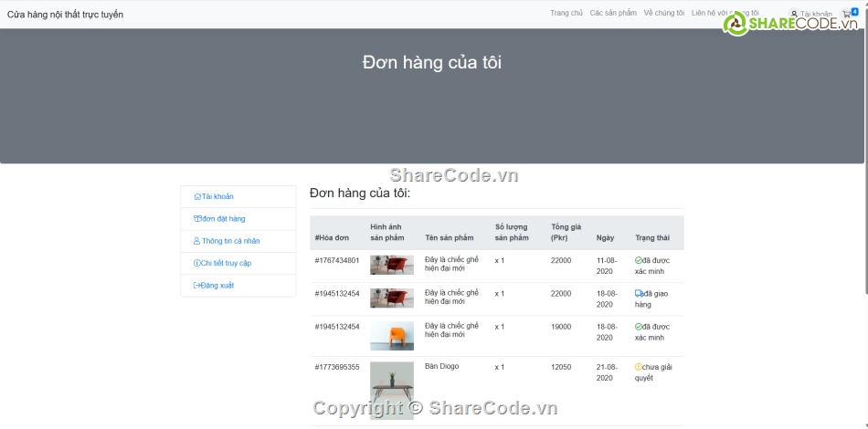The image size is (868, 429).
Task: Click the home icon beside Tài khoản in sidebar
Action: 197,196
